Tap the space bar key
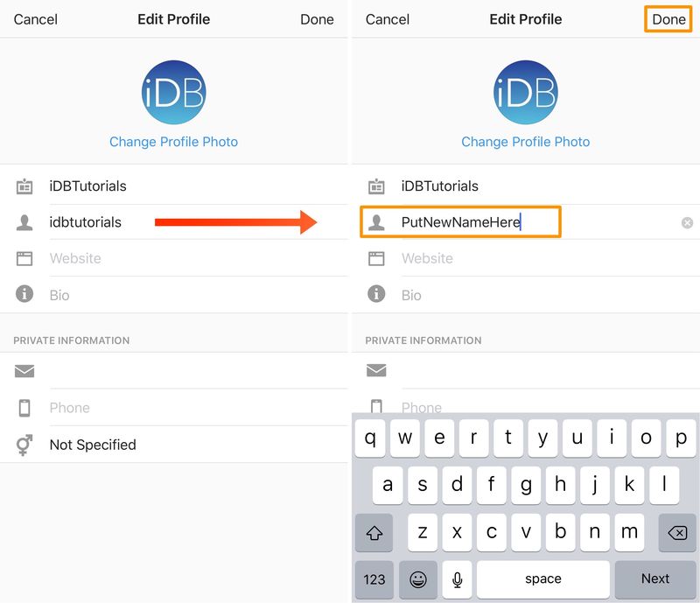Image resolution: width=700 pixels, height=603 pixels. point(542,579)
